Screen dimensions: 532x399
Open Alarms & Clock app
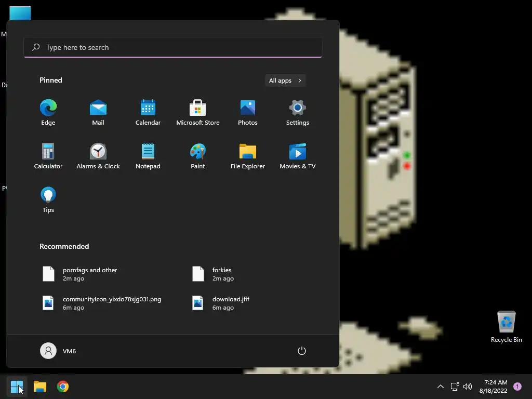click(x=98, y=156)
